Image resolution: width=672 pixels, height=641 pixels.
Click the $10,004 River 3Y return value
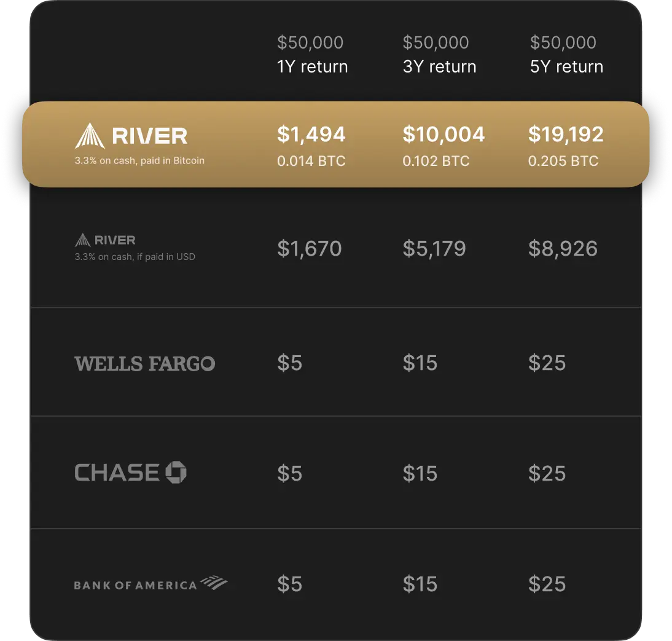coord(443,135)
